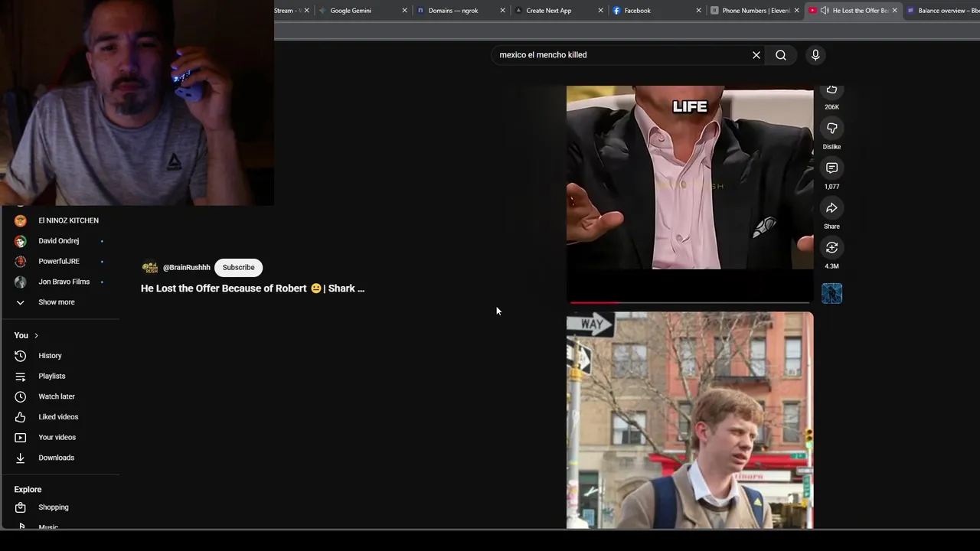Open the Downloads arrow icon
Viewport: 980px width, 551px height.
[x=21, y=458]
